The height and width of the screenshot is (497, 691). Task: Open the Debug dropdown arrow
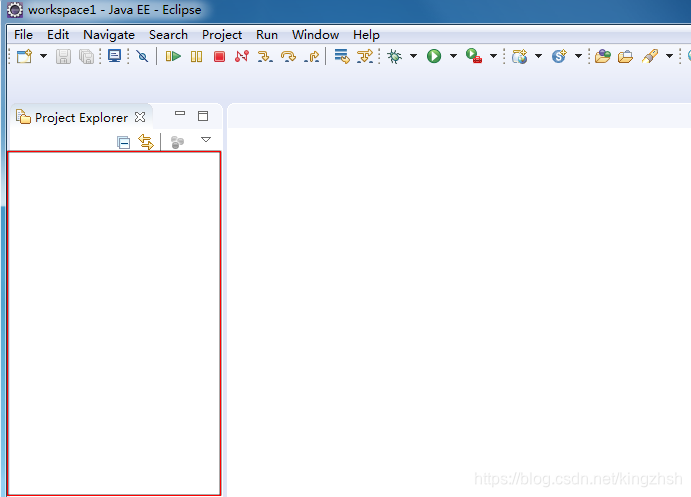tap(413, 56)
